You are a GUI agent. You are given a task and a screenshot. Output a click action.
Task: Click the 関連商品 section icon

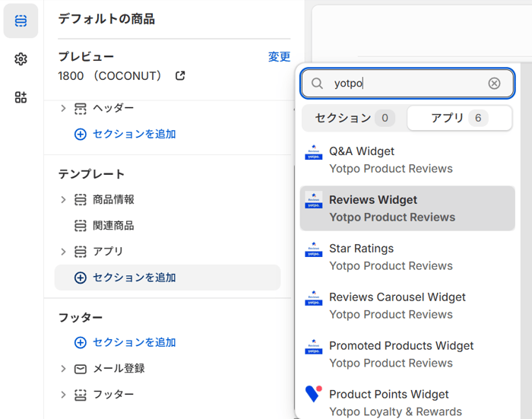(x=81, y=225)
